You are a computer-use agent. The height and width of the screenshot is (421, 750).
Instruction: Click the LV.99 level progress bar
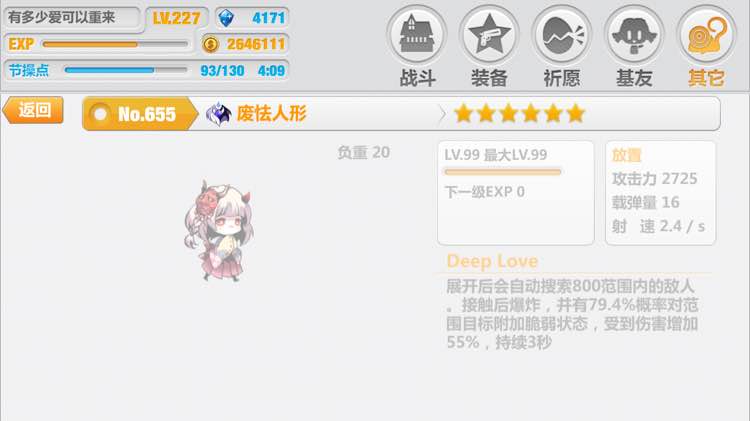(x=503, y=172)
